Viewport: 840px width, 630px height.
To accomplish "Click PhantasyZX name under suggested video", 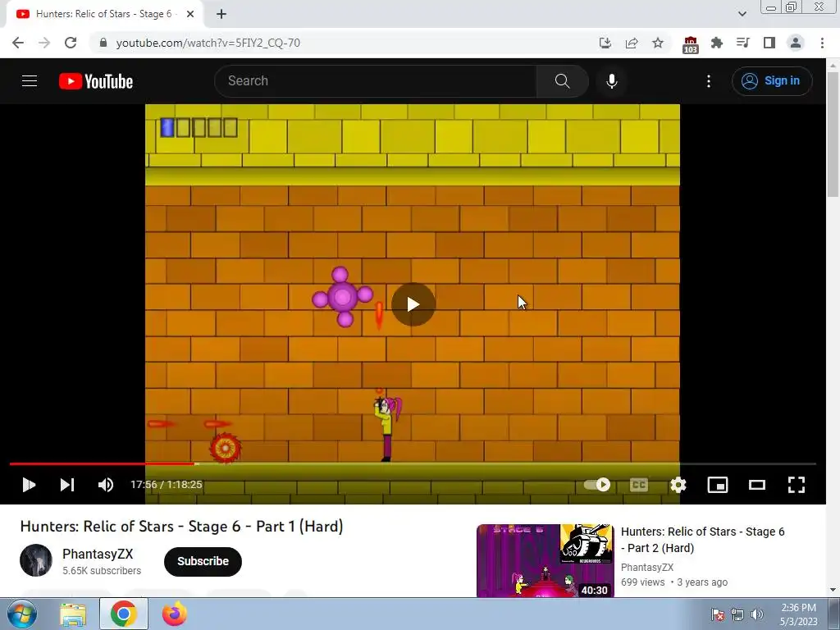I will (x=647, y=568).
